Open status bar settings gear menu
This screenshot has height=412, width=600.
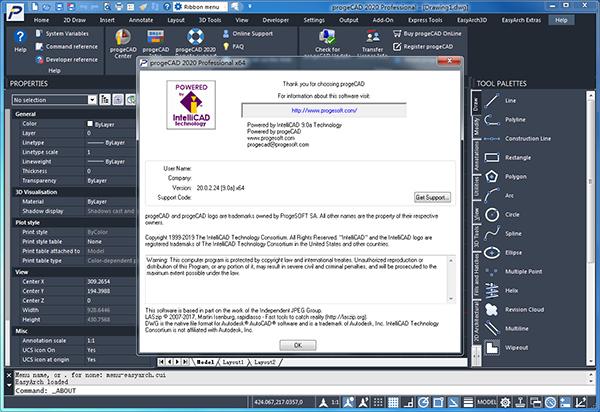point(505,402)
